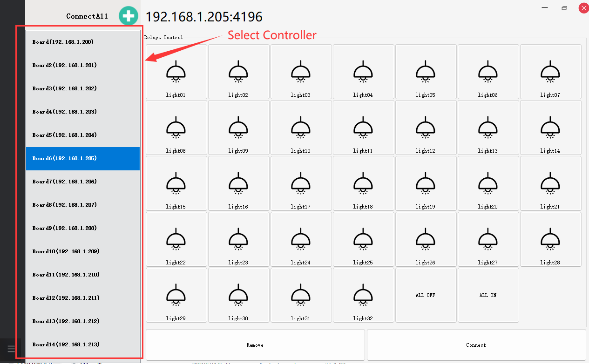
Task: Click the light32 lamp icon
Action: click(363, 295)
